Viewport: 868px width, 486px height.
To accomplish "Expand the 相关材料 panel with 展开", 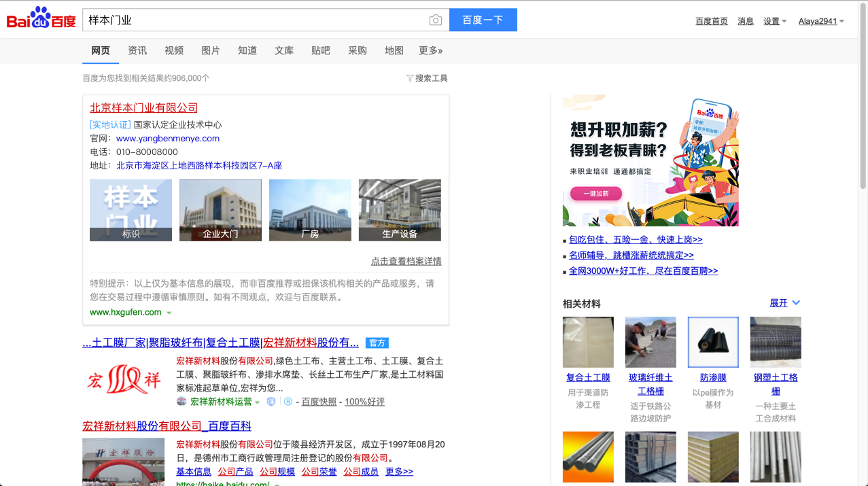I will pos(785,303).
